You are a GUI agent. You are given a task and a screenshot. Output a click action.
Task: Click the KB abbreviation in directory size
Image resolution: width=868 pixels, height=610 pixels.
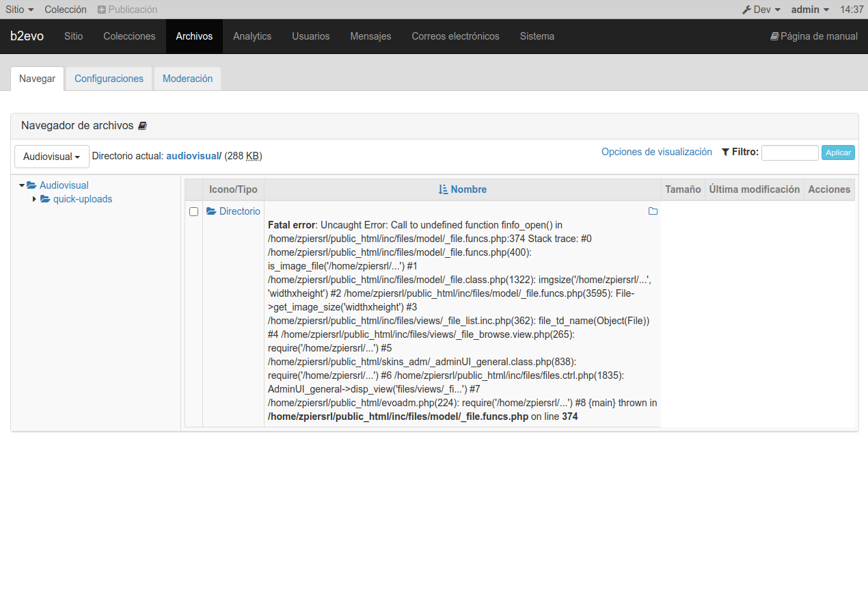tap(253, 156)
